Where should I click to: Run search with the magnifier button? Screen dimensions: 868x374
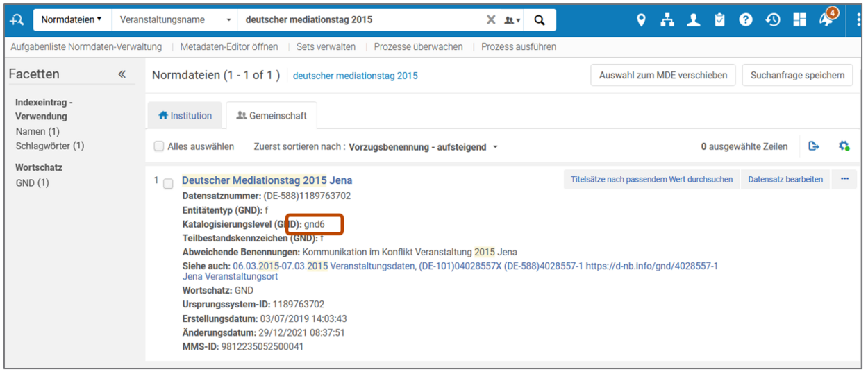click(x=540, y=20)
